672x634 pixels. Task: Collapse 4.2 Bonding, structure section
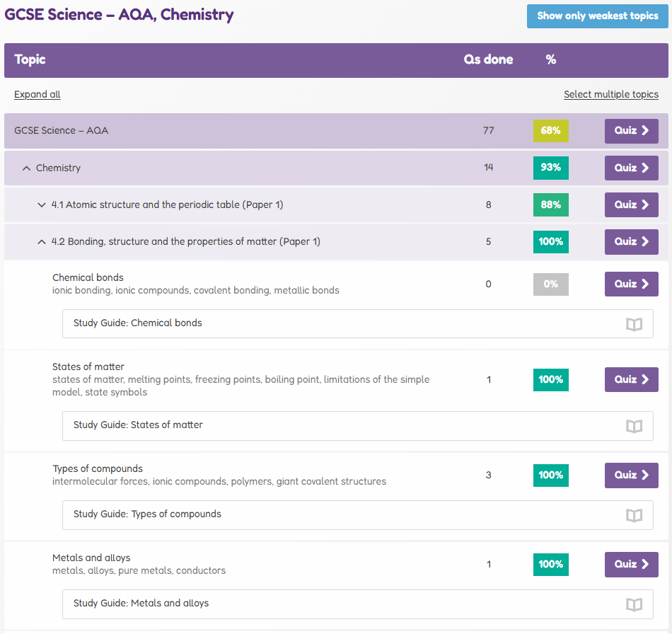tap(42, 242)
